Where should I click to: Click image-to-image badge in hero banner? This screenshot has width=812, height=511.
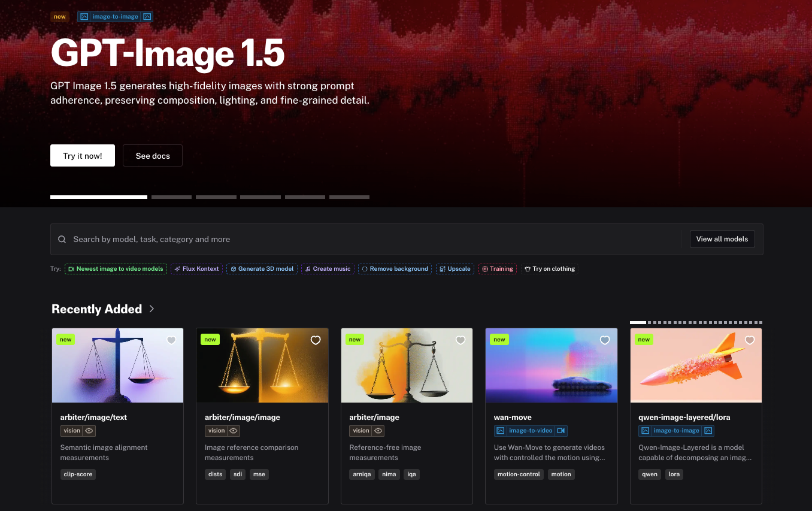(115, 17)
